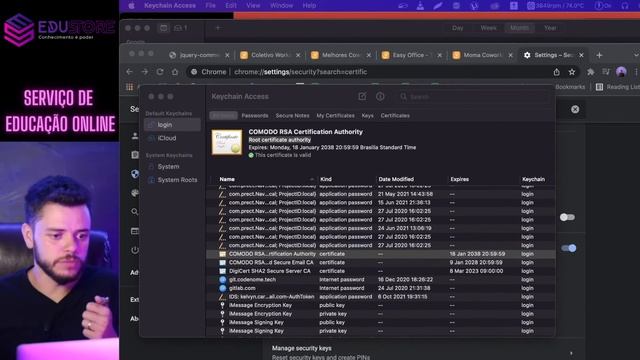640x360 pixels.
Task: Switch to the Coletivo Work Chrome tab
Action: (270, 55)
